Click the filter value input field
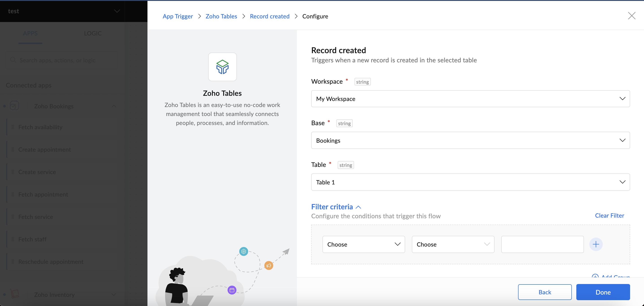644x306 pixels. click(542, 244)
